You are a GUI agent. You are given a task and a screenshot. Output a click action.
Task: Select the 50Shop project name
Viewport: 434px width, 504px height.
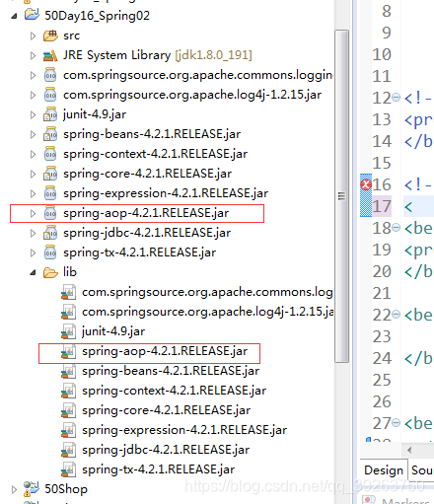(x=66, y=489)
